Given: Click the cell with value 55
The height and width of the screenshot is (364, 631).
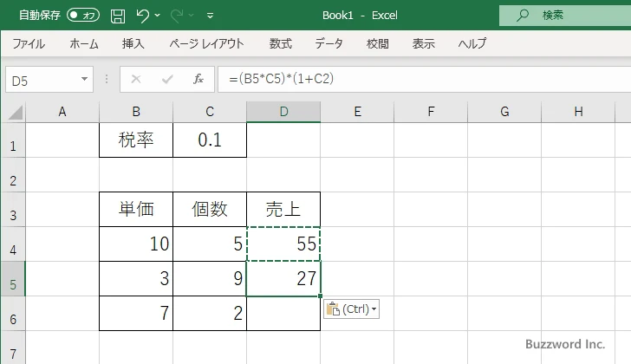Looking at the screenshot, I should [x=283, y=244].
